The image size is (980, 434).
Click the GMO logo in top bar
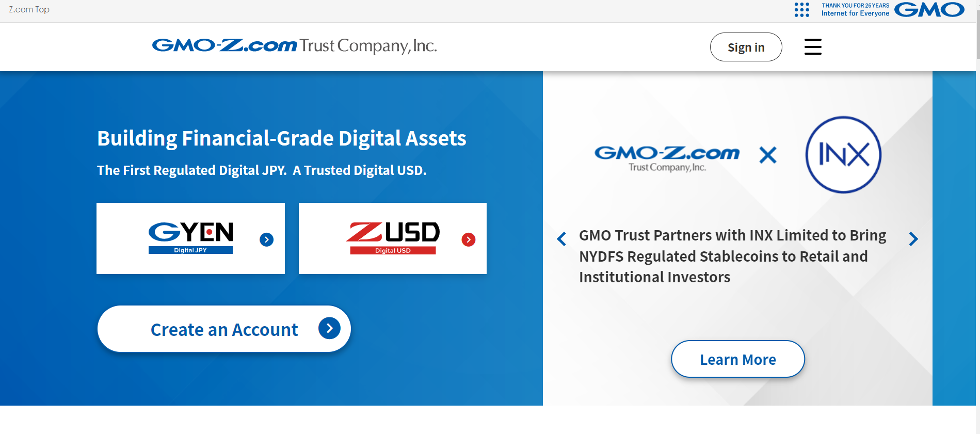pos(929,10)
